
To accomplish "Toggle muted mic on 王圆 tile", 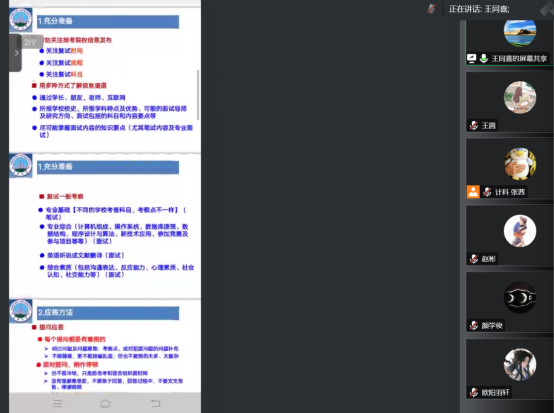I will pyautogui.click(x=474, y=125).
